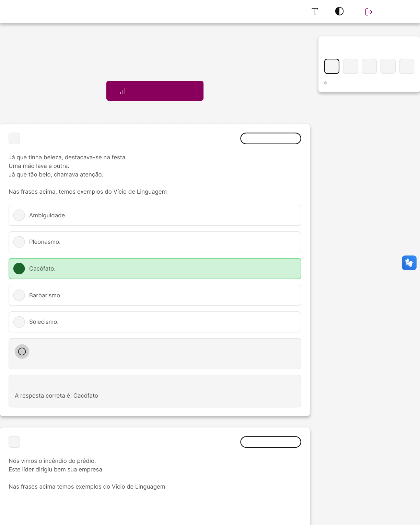Jump to the third question navigation box
The width and height of the screenshot is (420, 525).
[x=369, y=66]
